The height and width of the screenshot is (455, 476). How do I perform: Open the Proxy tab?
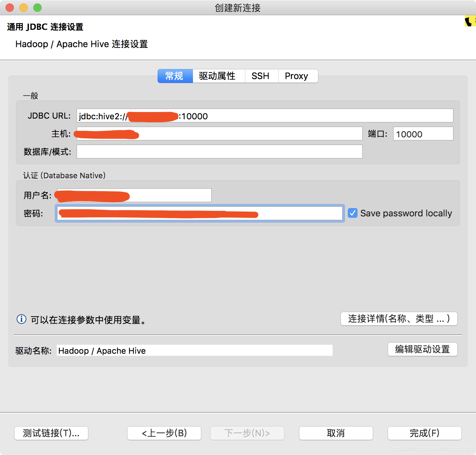[298, 76]
